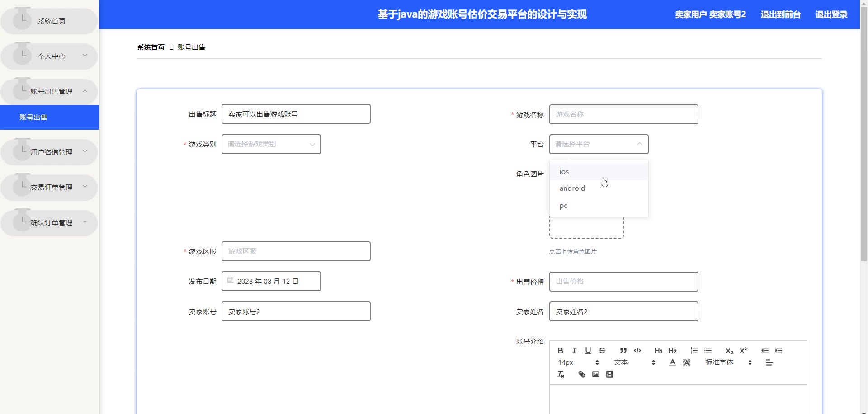Go to 系统首页 via breadcrumb

pyautogui.click(x=151, y=47)
